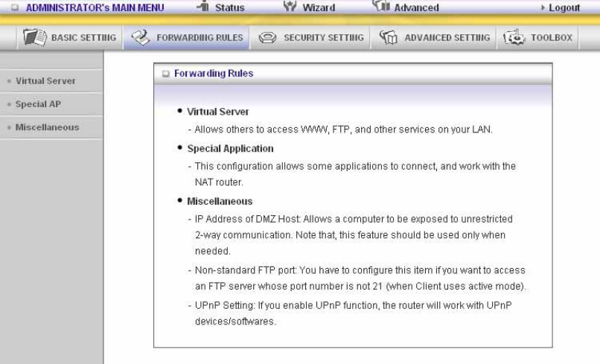Screen dimensions: 600x364
Task: Click ADMINISTRATOR's MAIN MENU title
Action: pos(95,7)
